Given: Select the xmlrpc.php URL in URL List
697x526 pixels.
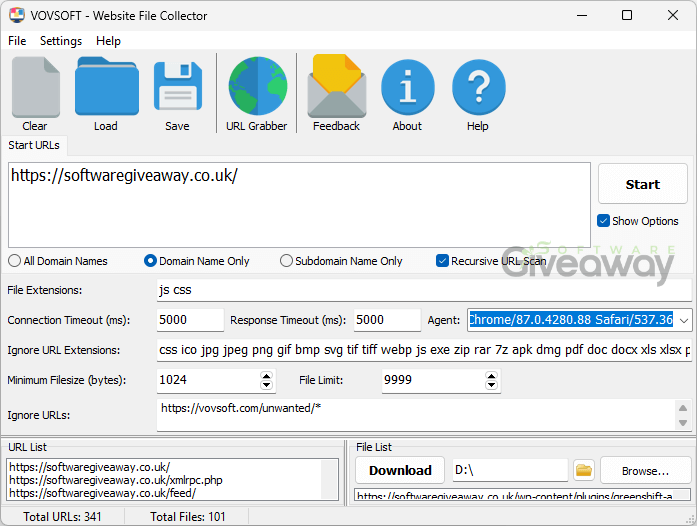Looking at the screenshot, I should (116, 480).
